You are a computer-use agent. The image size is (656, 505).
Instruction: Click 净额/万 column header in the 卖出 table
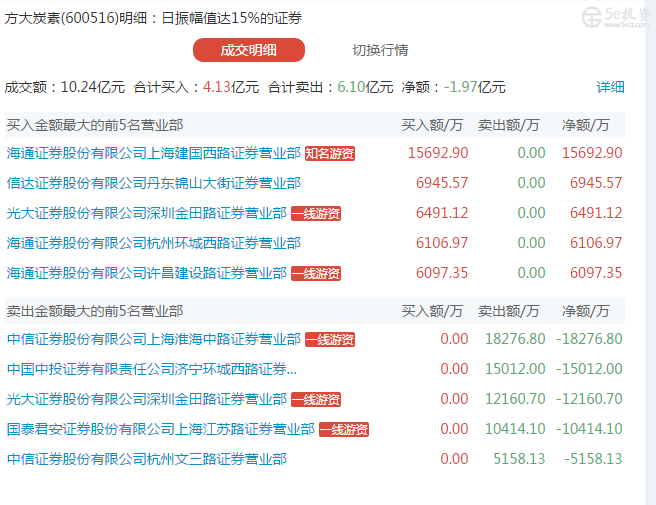point(586,311)
